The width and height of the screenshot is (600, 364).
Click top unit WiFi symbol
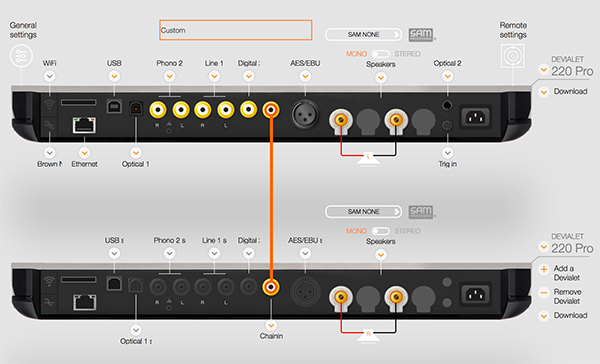(49, 104)
